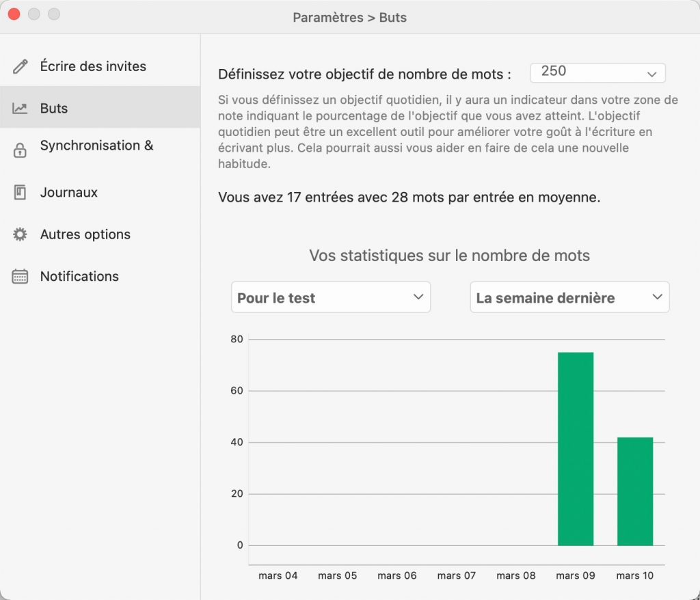Click the padlock icon for Synchronisation

[20, 150]
